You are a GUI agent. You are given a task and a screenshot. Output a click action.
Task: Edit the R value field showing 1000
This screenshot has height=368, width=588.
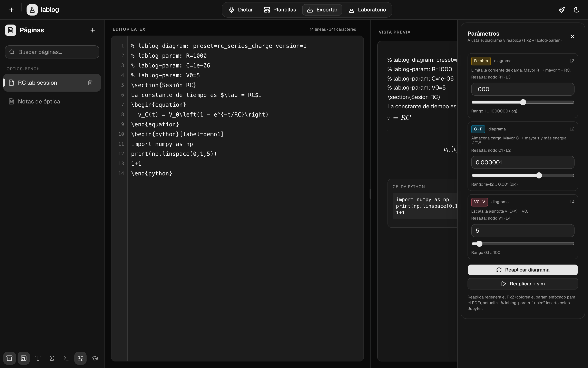pyautogui.click(x=523, y=89)
